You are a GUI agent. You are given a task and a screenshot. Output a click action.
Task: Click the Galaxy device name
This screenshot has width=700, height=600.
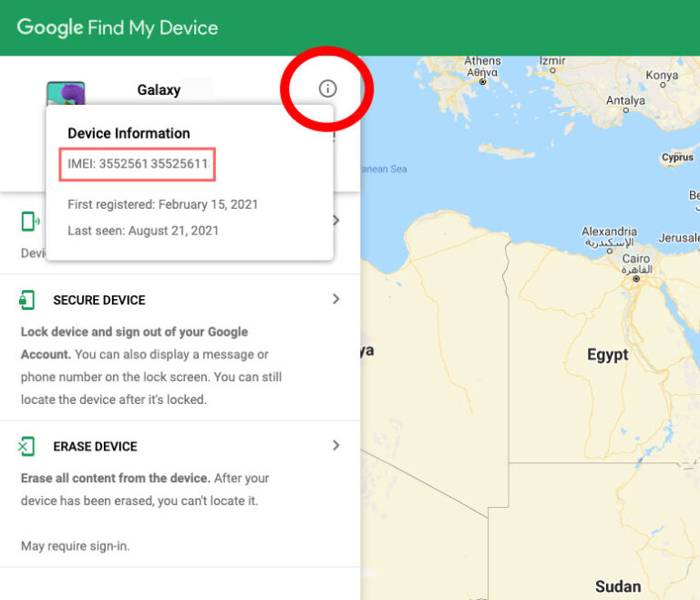[159, 89]
